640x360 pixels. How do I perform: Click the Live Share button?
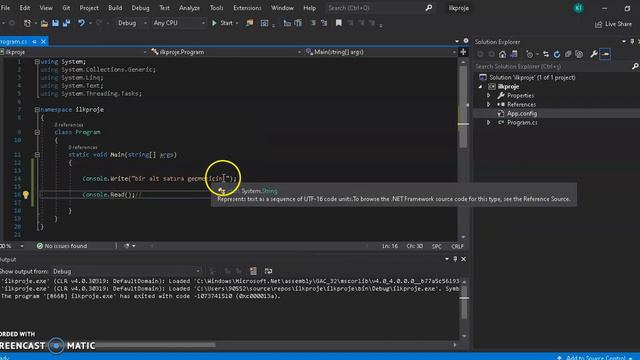(613, 24)
